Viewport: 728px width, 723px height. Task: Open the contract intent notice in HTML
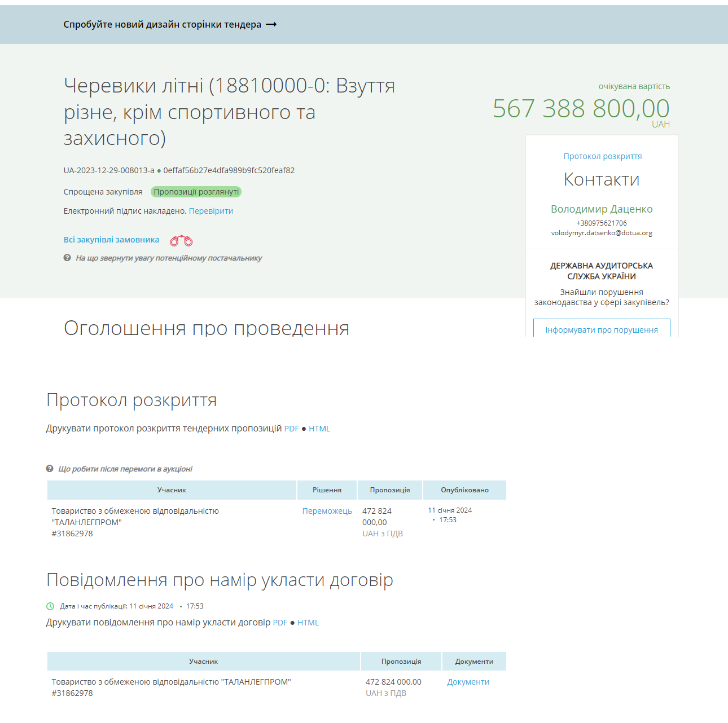click(x=308, y=623)
